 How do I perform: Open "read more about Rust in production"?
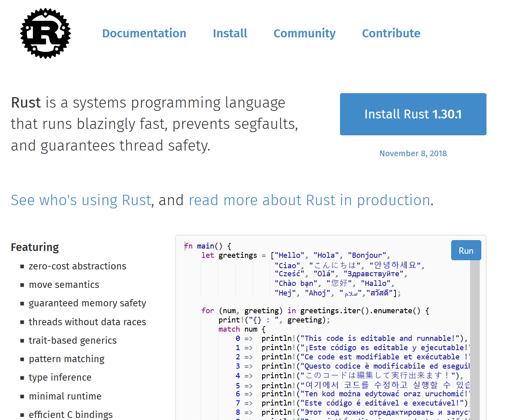[x=309, y=200]
